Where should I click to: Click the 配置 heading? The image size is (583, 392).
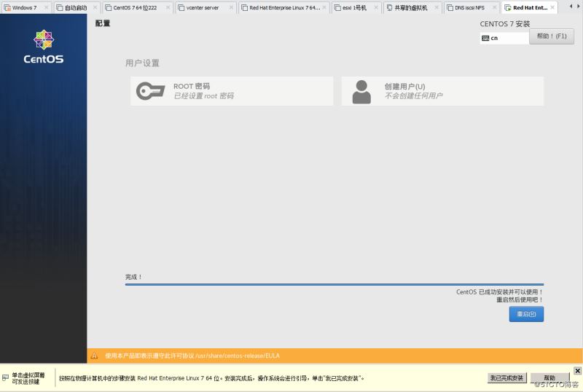pos(103,23)
